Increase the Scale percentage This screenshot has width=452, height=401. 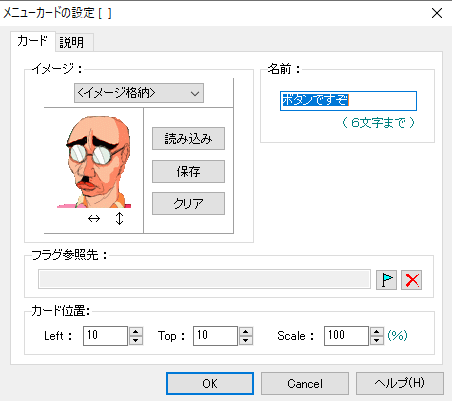(x=377, y=332)
